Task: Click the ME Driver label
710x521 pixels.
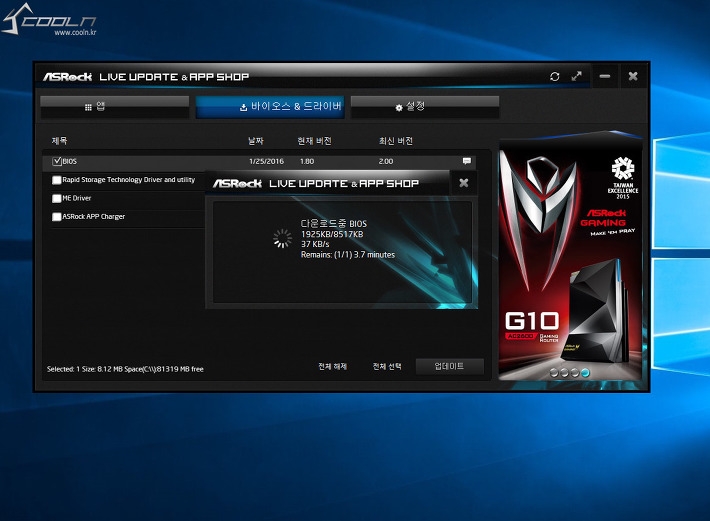Action: 77,198
